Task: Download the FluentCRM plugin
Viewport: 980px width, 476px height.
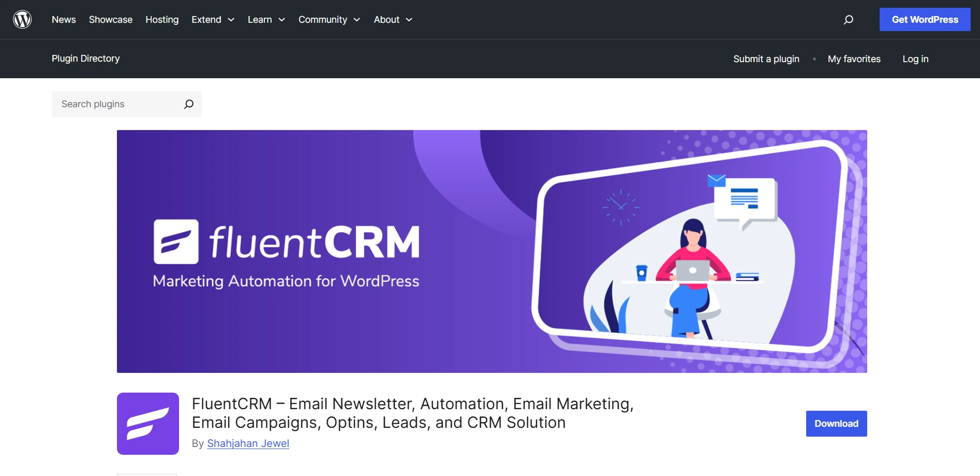Action: coord(836,423)
